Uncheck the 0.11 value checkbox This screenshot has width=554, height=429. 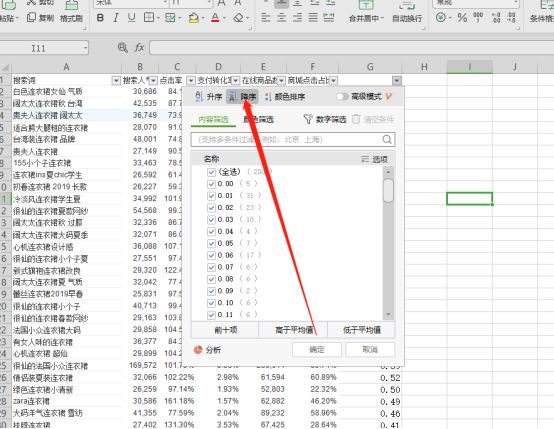[211, 315]
